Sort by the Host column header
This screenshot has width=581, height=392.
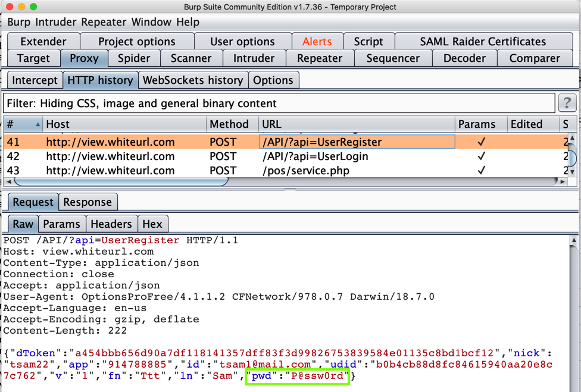tap(124, 124)
